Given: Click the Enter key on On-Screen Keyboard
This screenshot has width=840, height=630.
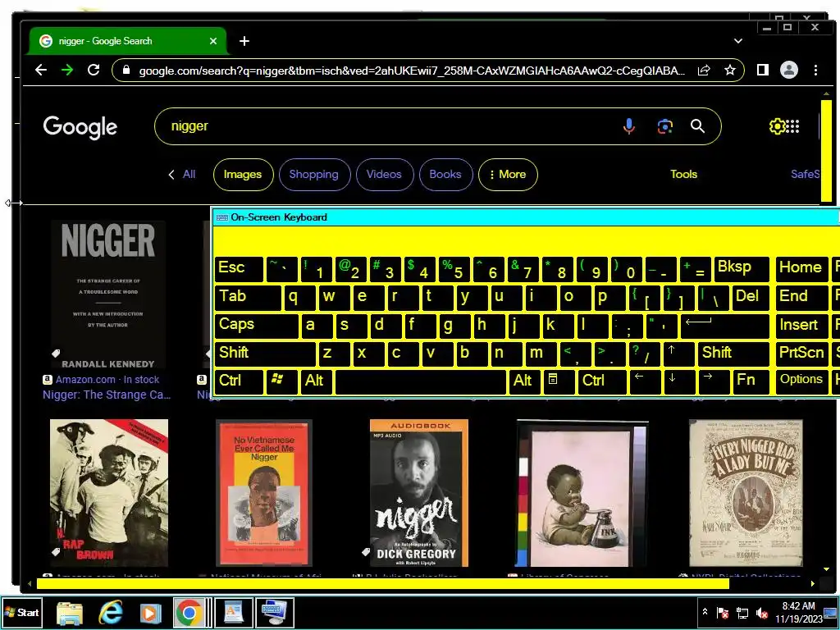Looking at the screenshot, I should tap(725, 325).
